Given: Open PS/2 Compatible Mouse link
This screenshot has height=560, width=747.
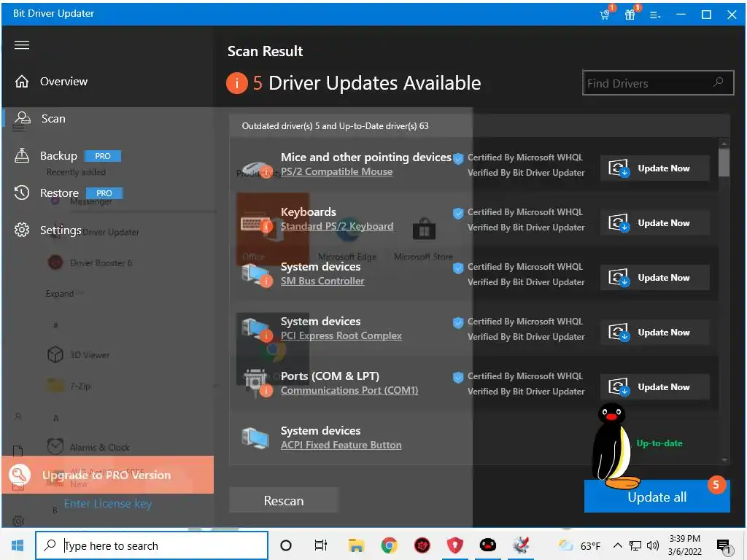Looking at the screenshot, I should tap(337, 171).
